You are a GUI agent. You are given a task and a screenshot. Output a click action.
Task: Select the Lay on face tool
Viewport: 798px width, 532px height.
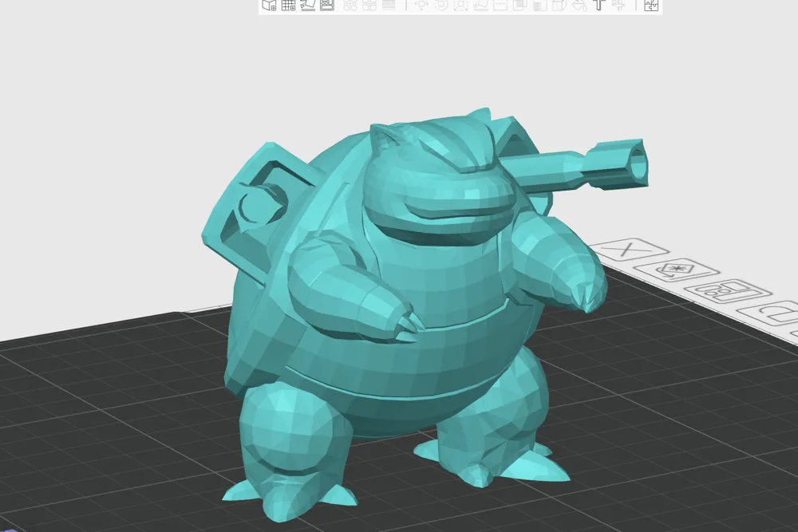click(x=480, y=5)
